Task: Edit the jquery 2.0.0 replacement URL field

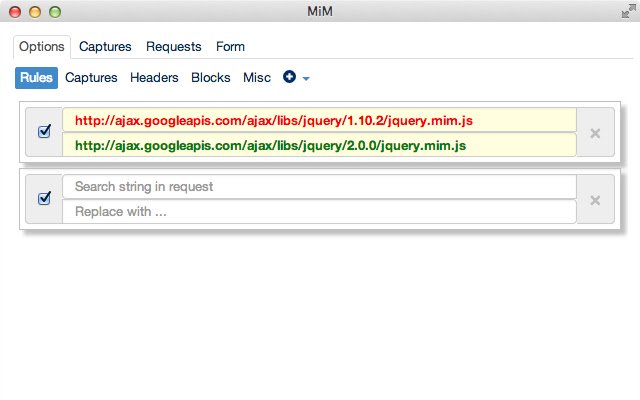Action: point(319,145)
